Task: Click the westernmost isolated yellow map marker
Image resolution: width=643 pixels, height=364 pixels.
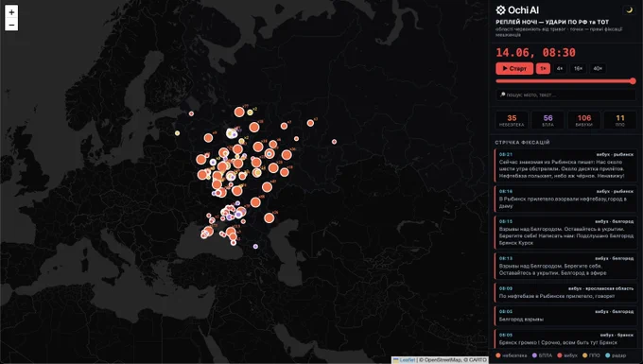Action: pos(177,132)
